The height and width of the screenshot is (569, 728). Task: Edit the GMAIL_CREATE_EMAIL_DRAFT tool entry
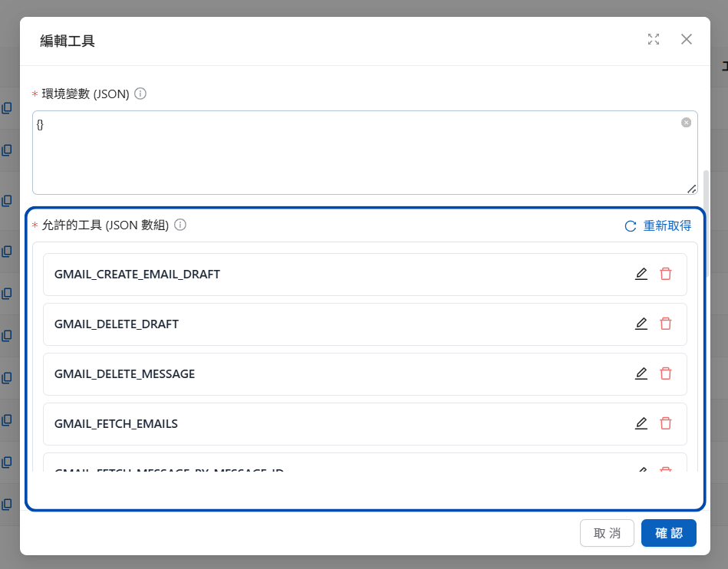pyautogui.click(x=641, y=274)
